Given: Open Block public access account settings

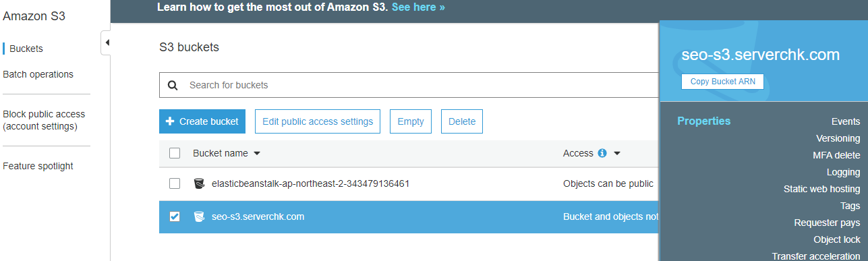Looking at the screenshot, I should coord(44,120).
